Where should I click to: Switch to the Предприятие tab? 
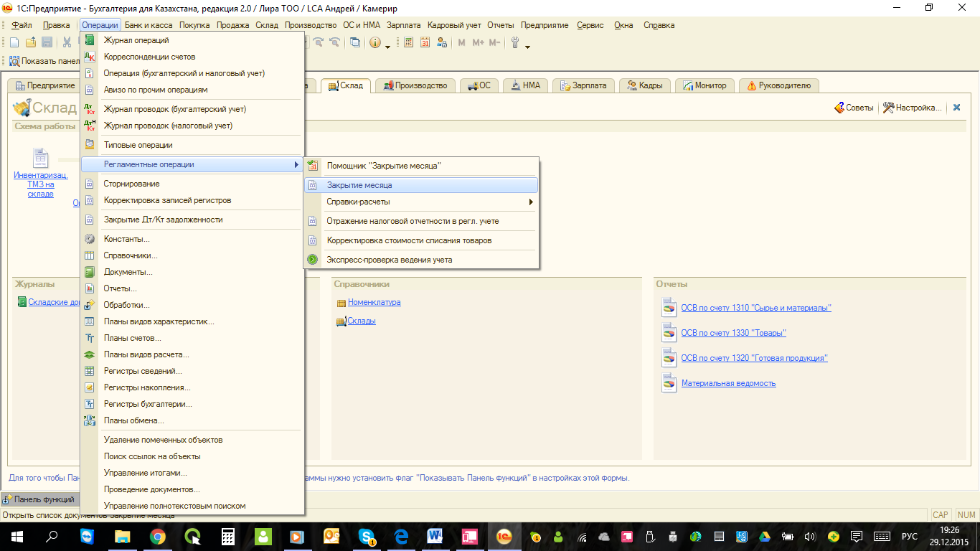tap(45, 85)
